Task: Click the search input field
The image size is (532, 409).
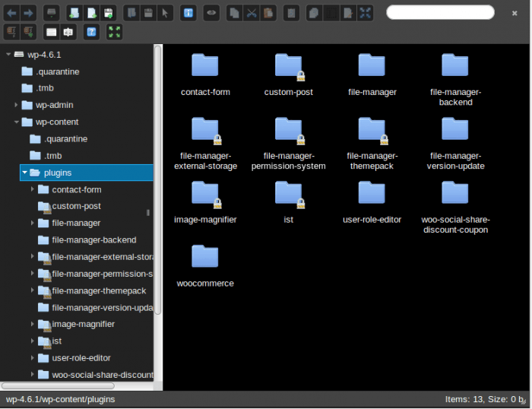Action: point(440,13)
